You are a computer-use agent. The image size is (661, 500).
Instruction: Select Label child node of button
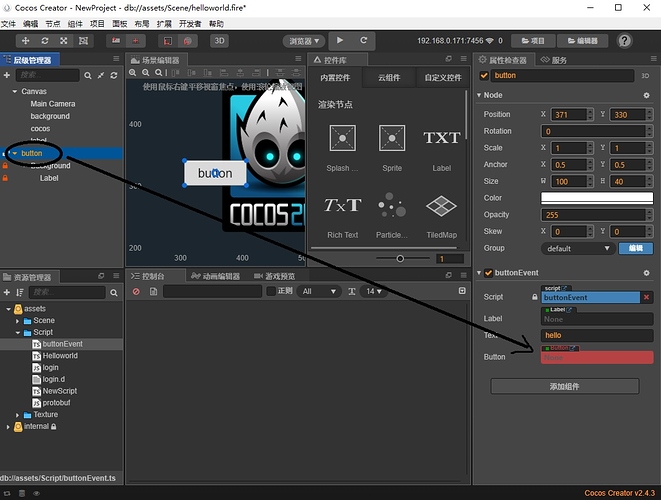tap(49, 178)
